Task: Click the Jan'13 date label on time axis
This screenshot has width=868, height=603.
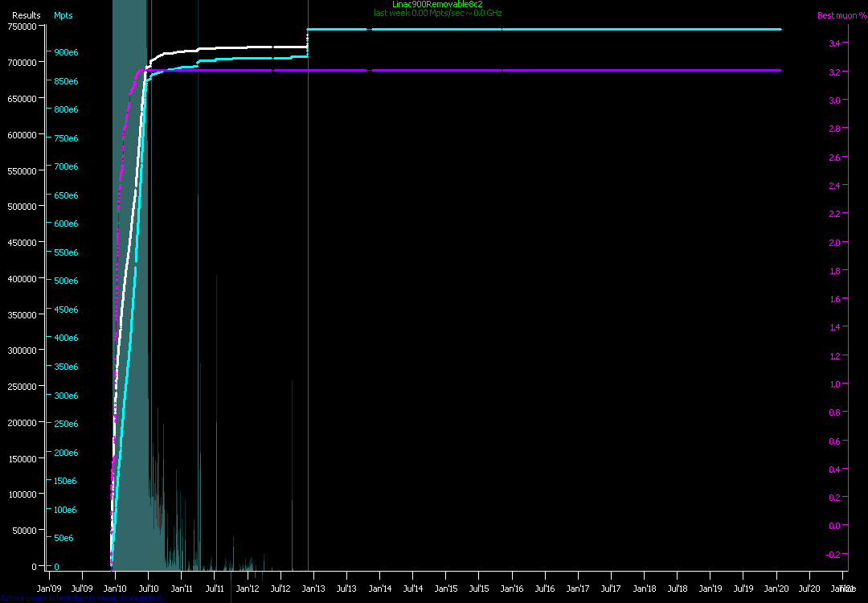Action: click(x=313, y=589)
